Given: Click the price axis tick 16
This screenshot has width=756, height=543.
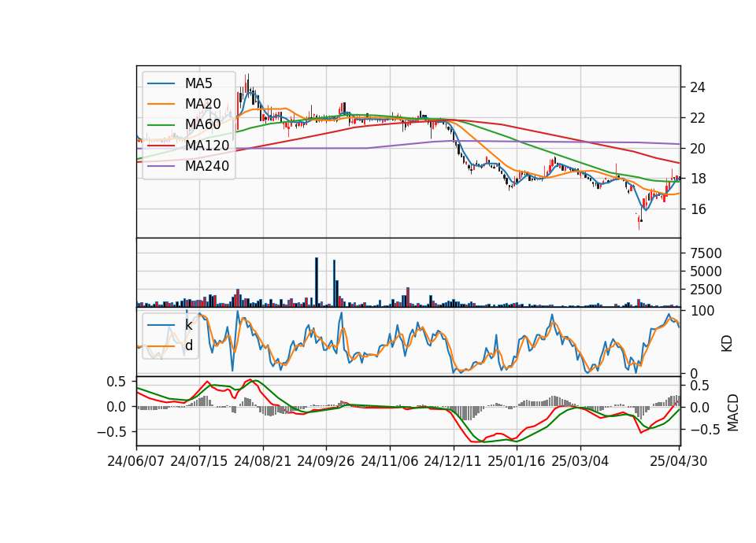Looking at the screenshot, I should [697, 209].
